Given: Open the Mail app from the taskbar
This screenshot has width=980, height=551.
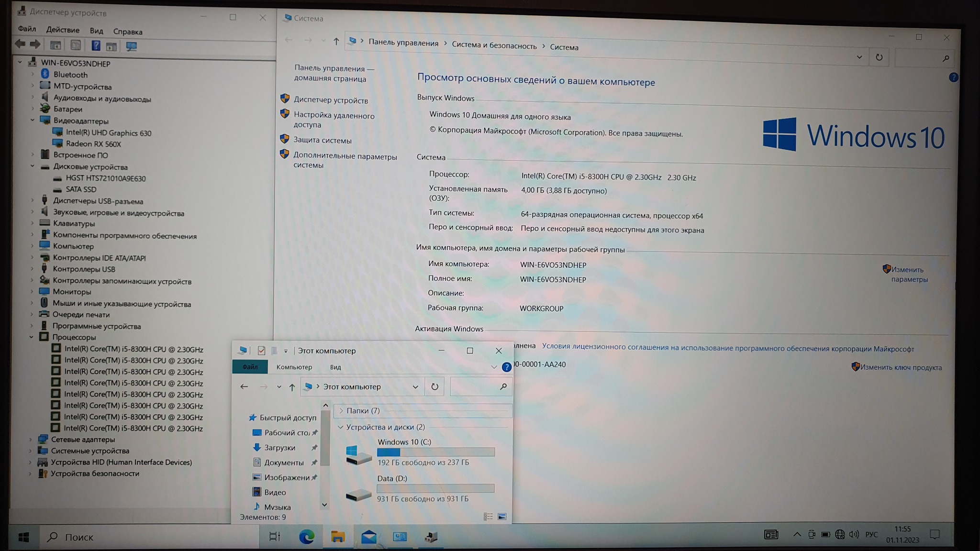Looking at the screenshot, I should (x=368, y=537).
